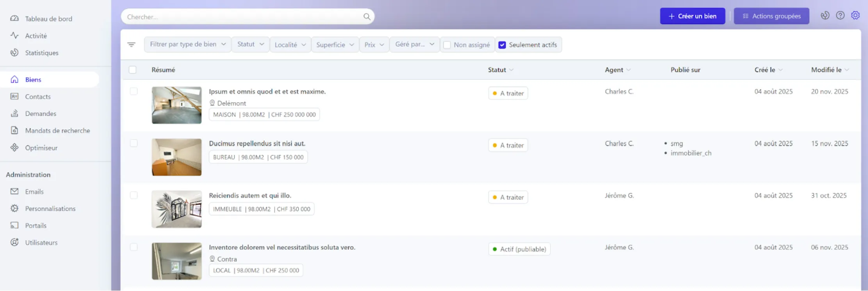Open the Géré par filter dropdown

coord(415,45)
